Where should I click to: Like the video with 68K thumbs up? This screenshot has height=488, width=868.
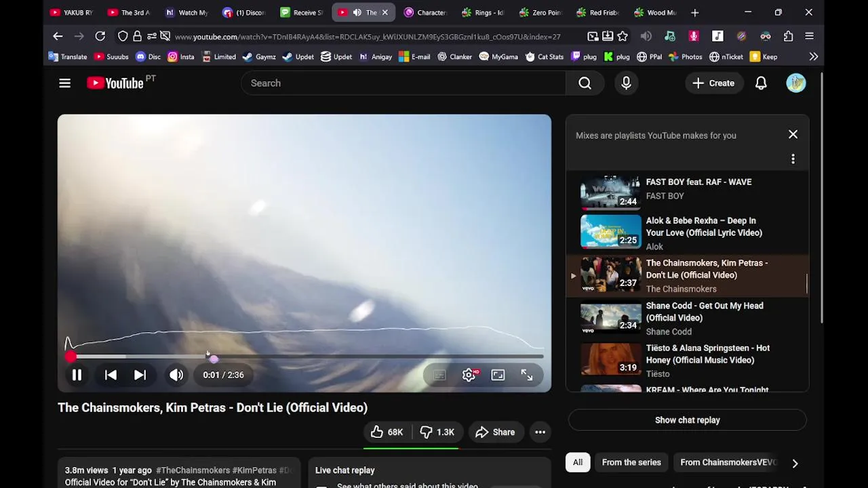click(387, 432)
